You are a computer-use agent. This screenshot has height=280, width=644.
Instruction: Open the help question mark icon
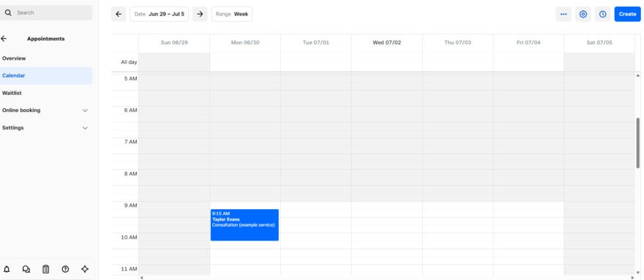tap(65, 269)
